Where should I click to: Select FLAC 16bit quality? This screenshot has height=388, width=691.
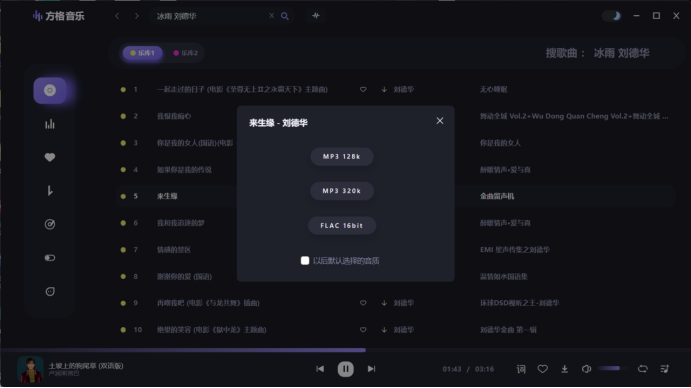[342, 225]
